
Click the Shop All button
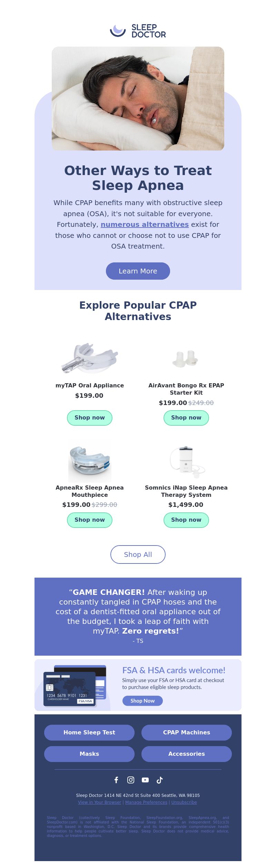138,554
